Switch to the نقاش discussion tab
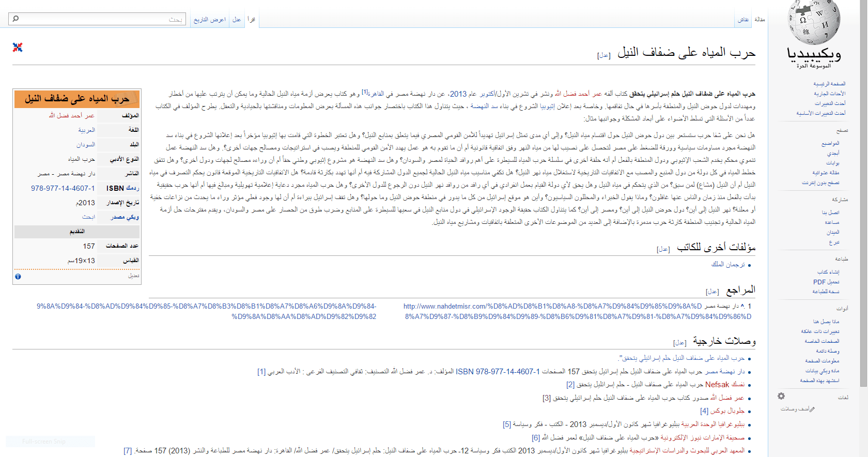The image size is (868, 457). pyautogui.click(x=743, y=19)
